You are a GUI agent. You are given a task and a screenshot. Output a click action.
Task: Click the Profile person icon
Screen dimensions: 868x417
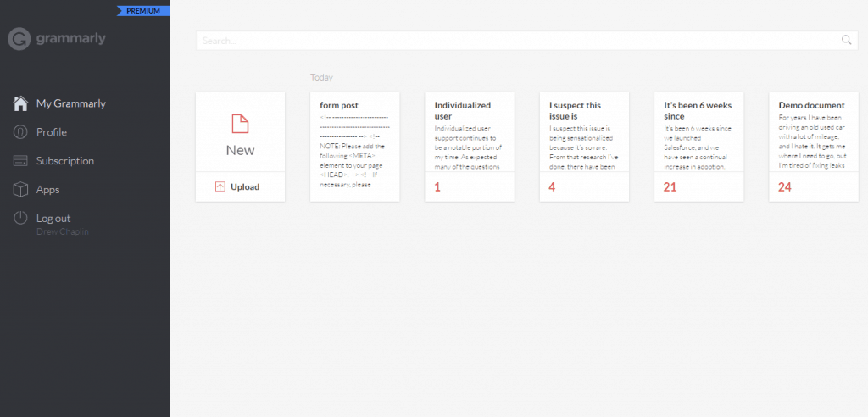[x=20, y=132]
